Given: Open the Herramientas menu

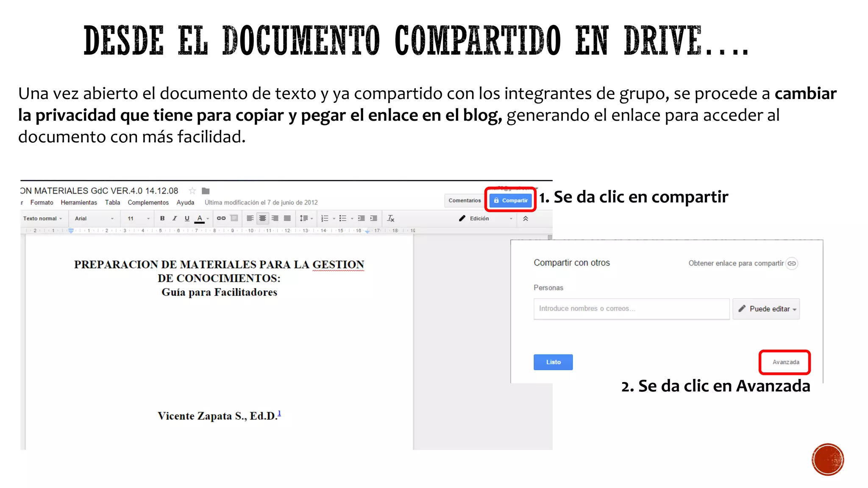Looking at the screenshot, I should (79, 202).
